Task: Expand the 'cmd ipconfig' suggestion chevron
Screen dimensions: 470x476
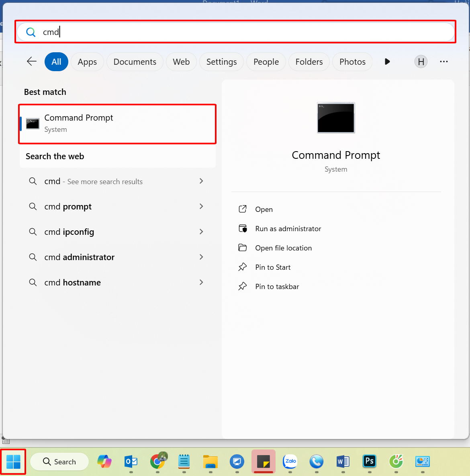Action: point(201,232)
